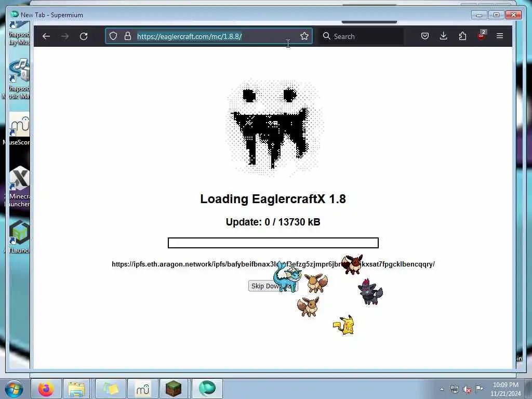Restore down the Supermium window
The image size is (532, 399).
pyautogui.click(x=496, y=15)
